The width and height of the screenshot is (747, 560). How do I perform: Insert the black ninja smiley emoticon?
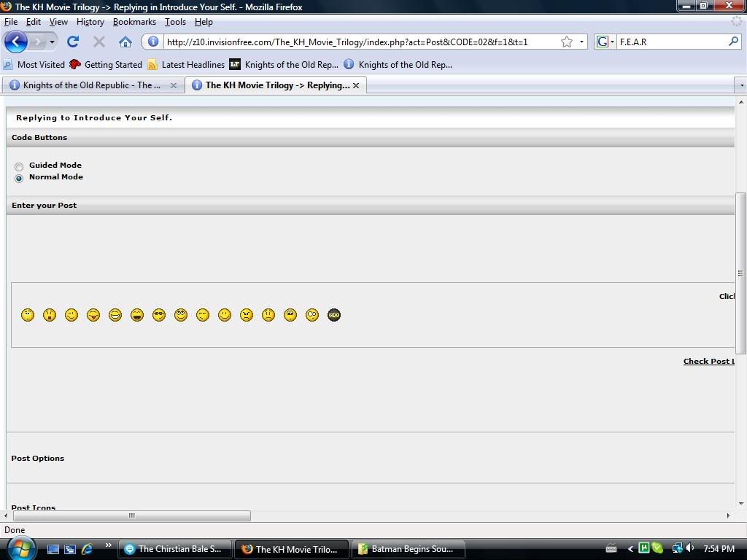tap(334, 315)
